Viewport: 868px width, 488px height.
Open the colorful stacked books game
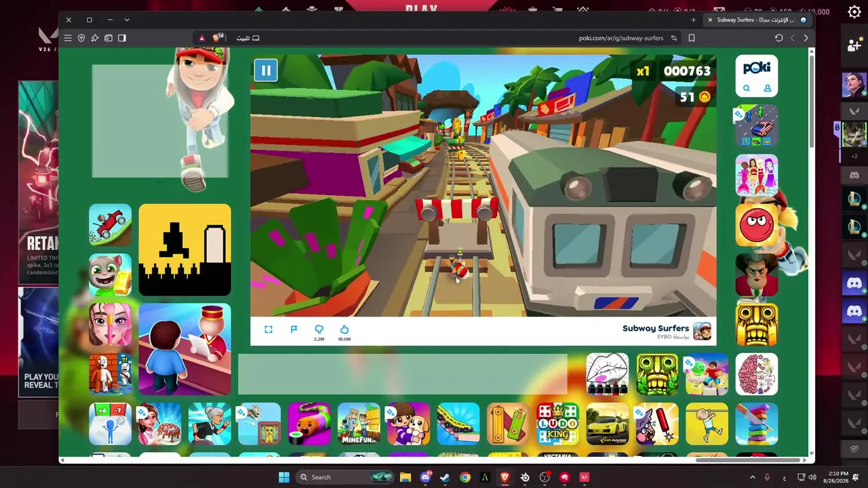(x=757, y=424)
